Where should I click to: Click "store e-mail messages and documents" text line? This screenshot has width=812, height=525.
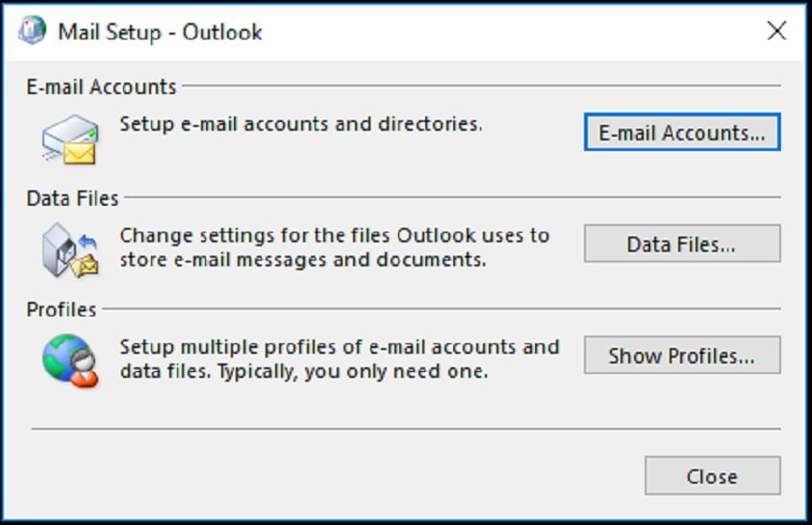pos(302,260)
